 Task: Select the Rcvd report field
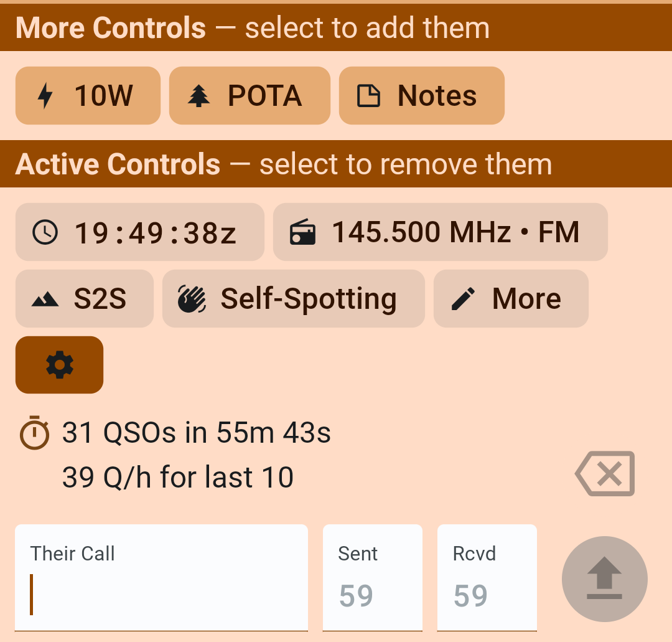click(x=487, y=578)
